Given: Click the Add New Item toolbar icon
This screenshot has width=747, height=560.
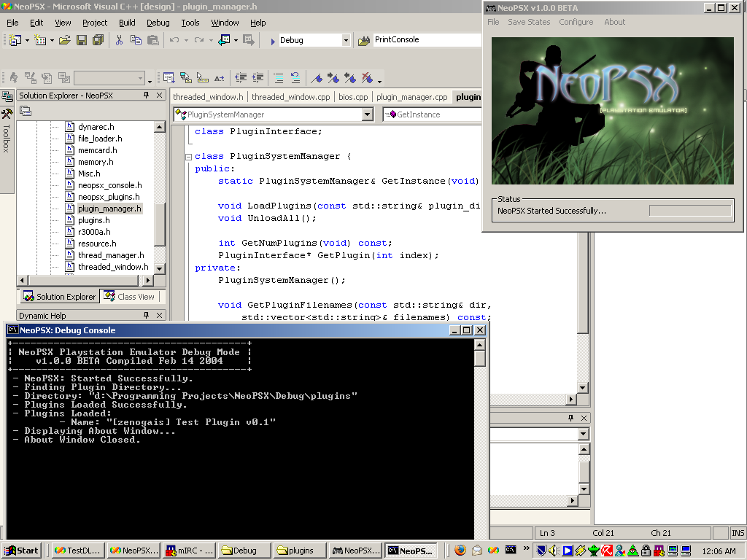Looking at the screenshot, I should click(x=41, y=41).
